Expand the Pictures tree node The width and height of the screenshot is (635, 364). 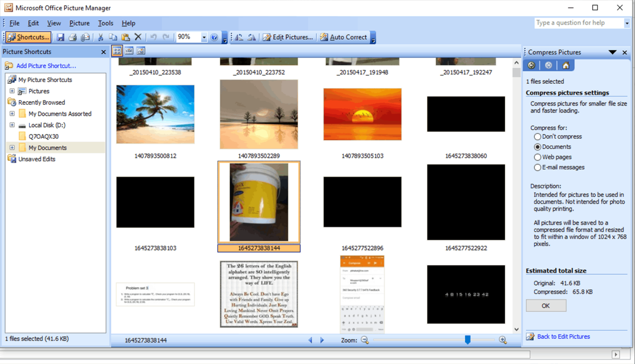pos(12,91)
